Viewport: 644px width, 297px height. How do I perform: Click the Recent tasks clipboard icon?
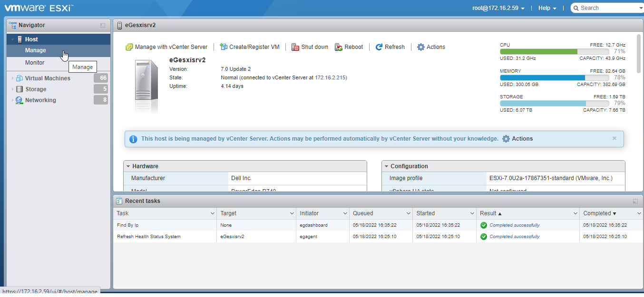pos(119,201)
